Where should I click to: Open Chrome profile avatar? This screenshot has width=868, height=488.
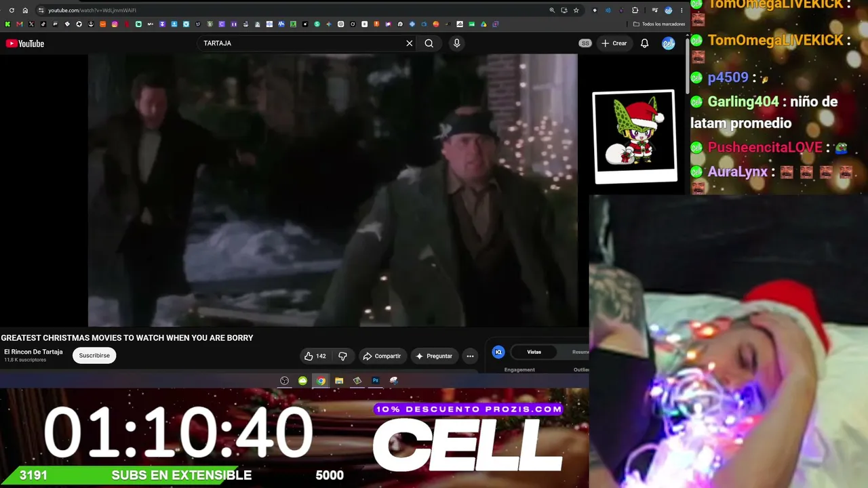coord(669,10)
